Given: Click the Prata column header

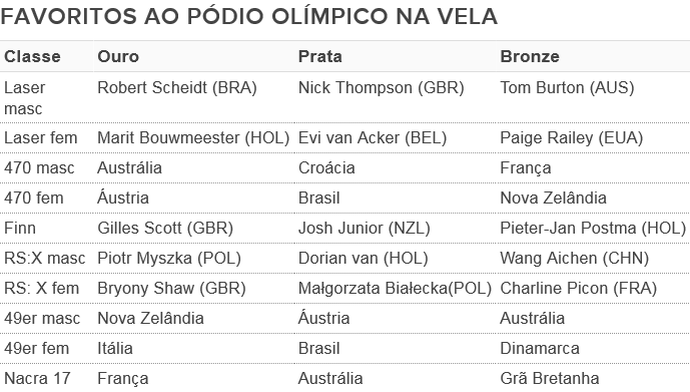Looking at the screenshot, I should [x=320, y=56].
